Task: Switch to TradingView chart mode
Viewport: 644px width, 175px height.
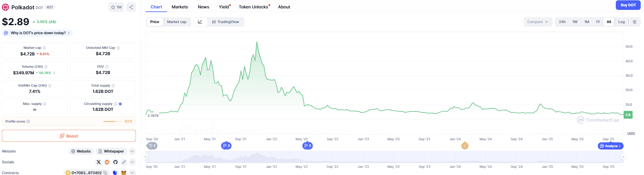Action: click(226, 22)
